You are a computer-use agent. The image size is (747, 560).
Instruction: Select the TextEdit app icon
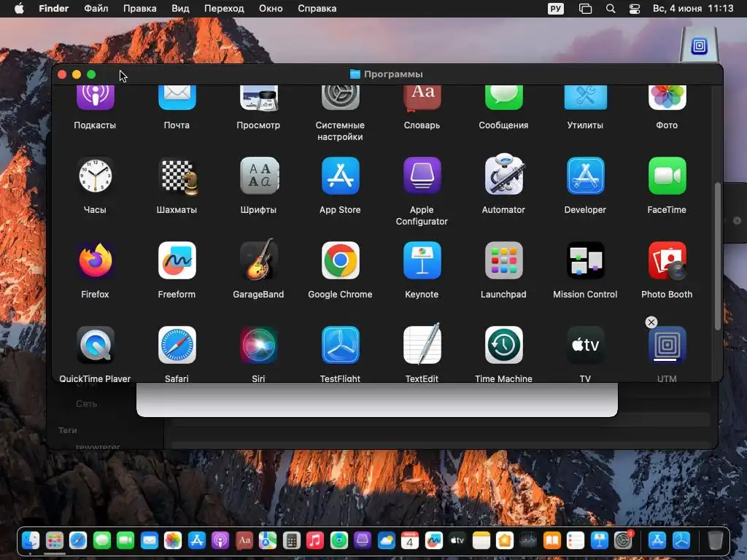point(422,344)
